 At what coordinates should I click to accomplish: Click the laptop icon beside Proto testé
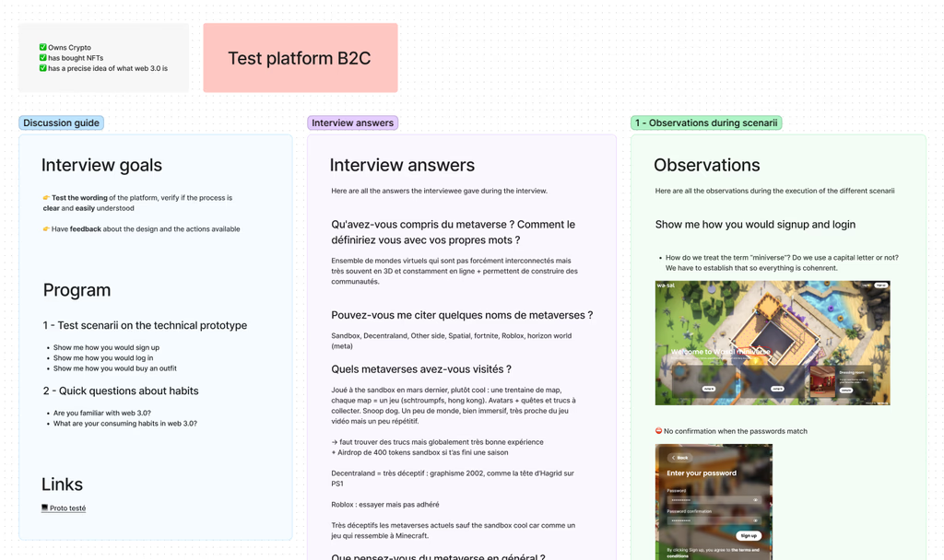click(44, 507)
